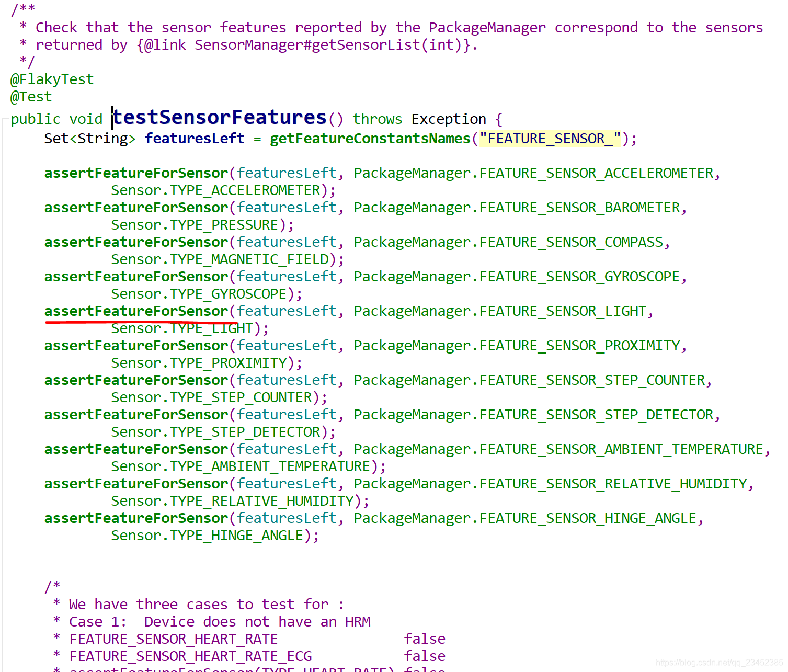
Task: Click FEATURE_SENSOR_AMBIENT_TEMPERATURE constant
Action: coord(622,449)
